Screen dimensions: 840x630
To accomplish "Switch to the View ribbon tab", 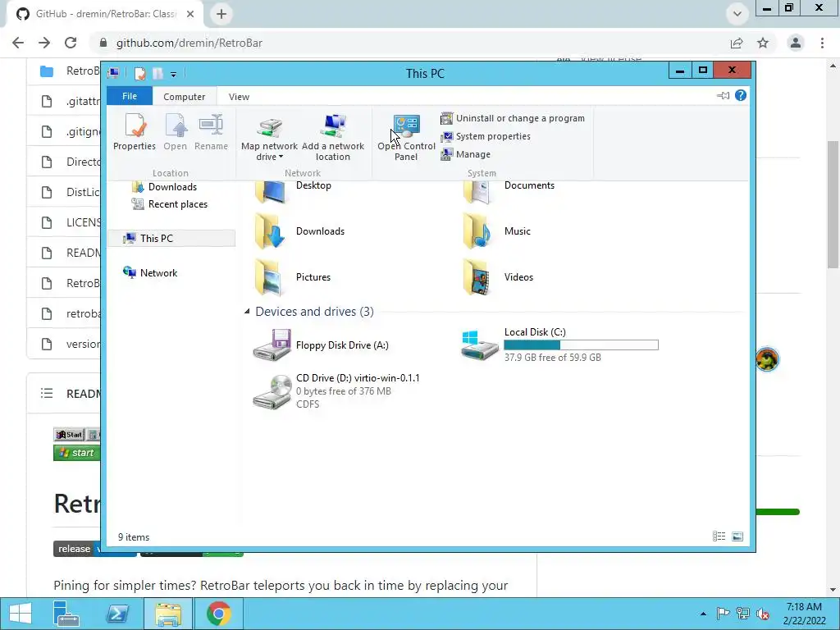I will click(239, 97).
